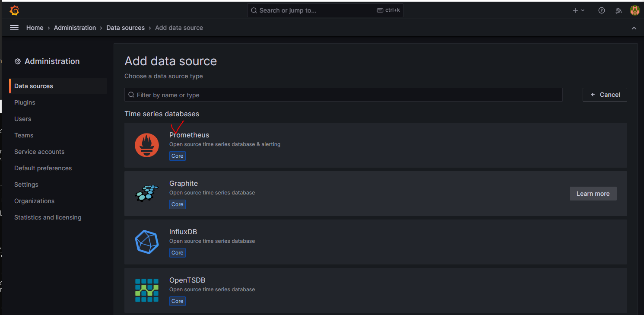Click Prometheus description about alerting
The width and height of the screenshot is (644, 315).
point(225,144)
